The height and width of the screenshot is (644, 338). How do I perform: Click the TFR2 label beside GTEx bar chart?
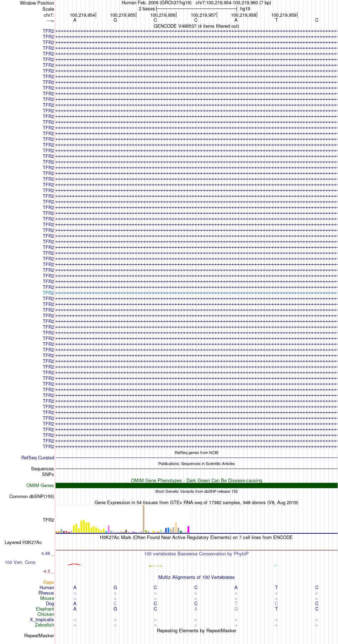pyautogui.click(x=48, y=520)
